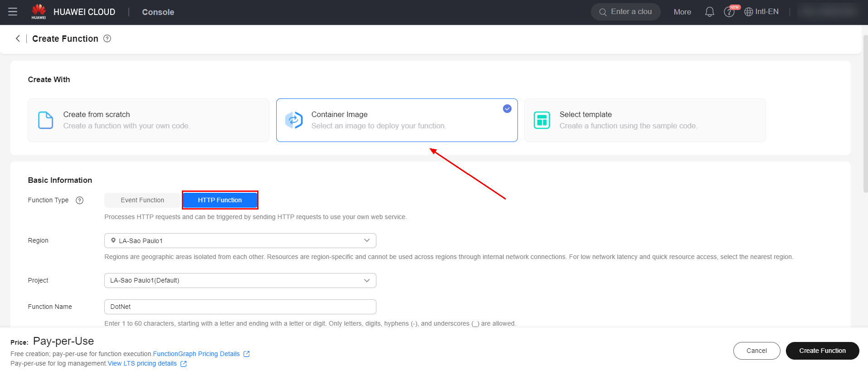Click the page vertical scrollbar
The height and width of the screenshot is (371, 868).
point(865,113)
